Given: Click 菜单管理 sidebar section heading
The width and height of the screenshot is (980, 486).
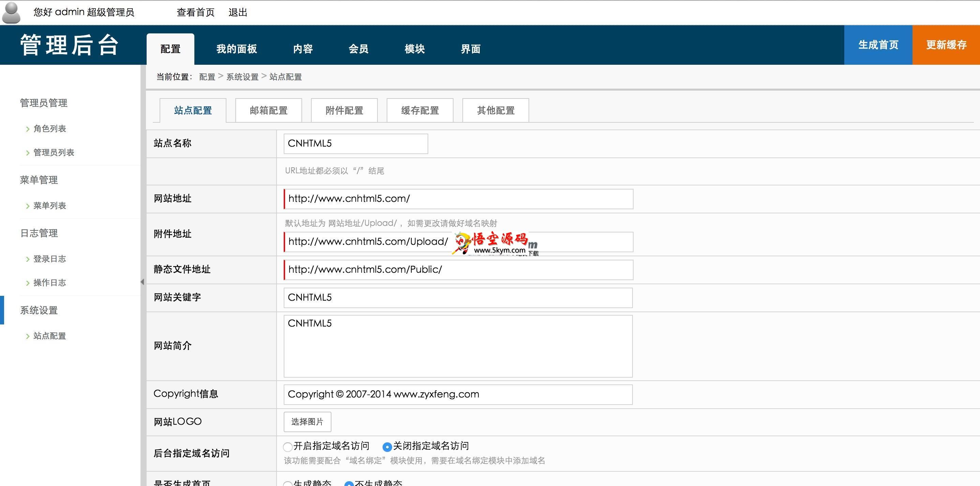Looking at the screenshot, I should click(39, 180).
